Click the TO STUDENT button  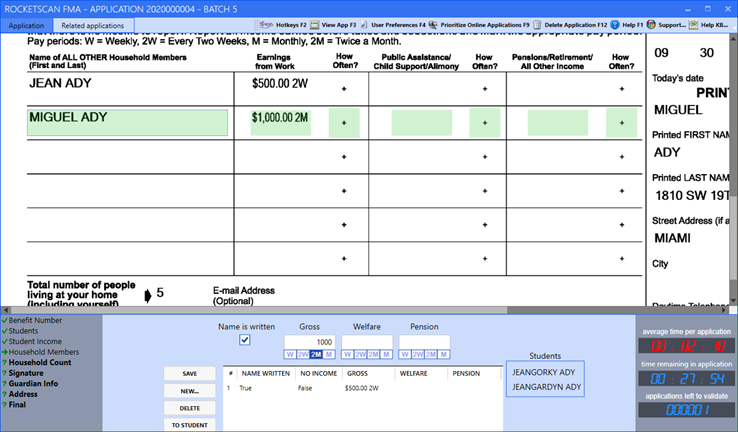[x=190, y=425]
